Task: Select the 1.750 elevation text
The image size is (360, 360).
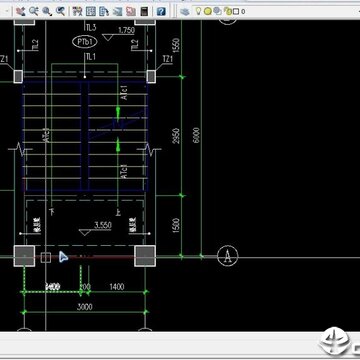Action: (126, 30)
